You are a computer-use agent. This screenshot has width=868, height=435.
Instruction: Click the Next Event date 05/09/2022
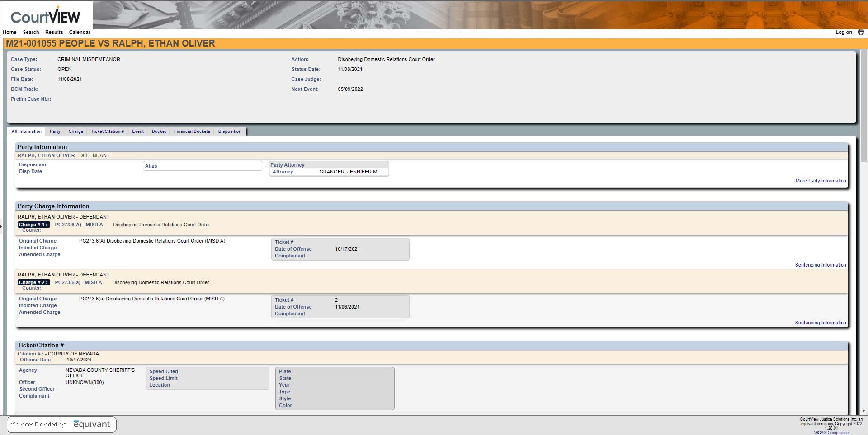[x=350, y=89]
